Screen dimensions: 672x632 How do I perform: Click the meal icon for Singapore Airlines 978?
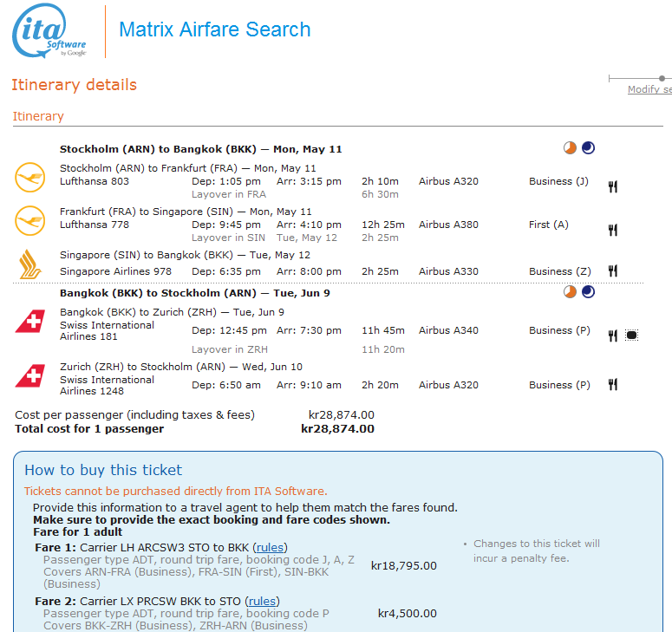coord(613,270)
